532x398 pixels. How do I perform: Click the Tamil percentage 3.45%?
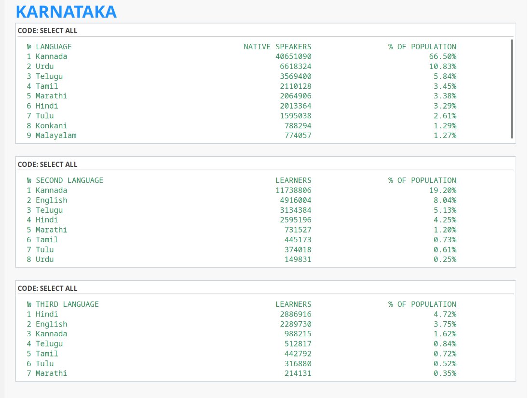coord(445,86)
